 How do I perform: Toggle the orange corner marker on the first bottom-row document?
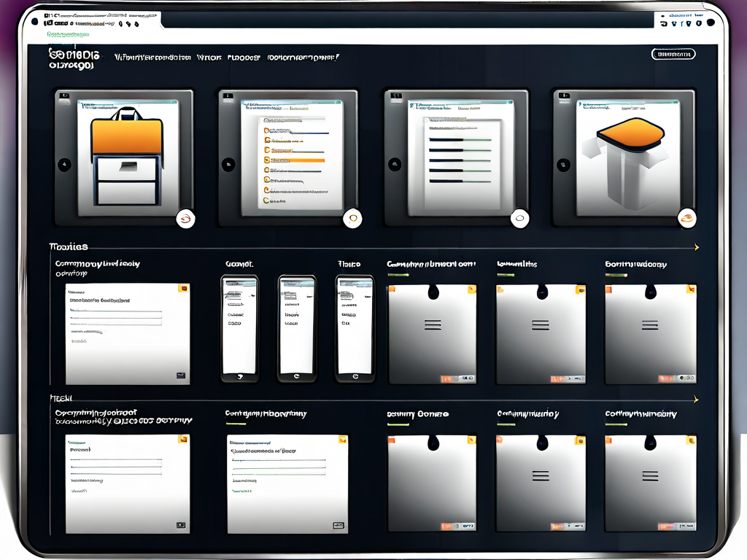pos(183,439)
